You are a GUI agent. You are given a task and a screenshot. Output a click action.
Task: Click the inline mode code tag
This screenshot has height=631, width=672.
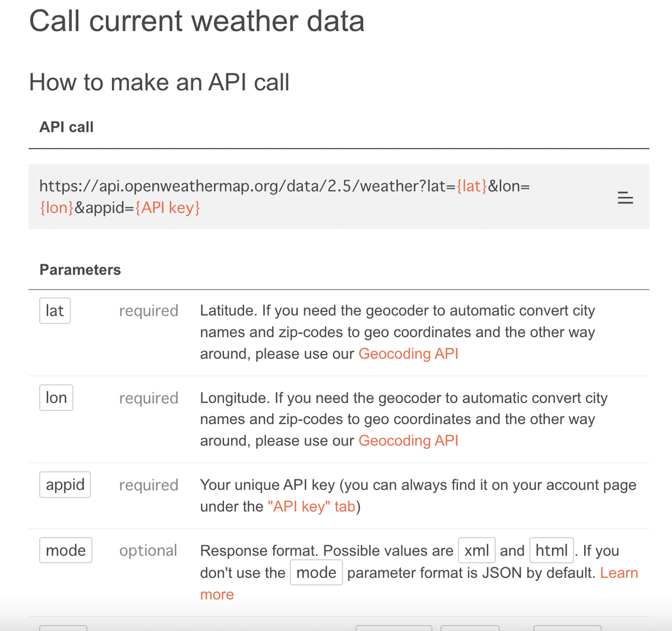tap(316, 573)
